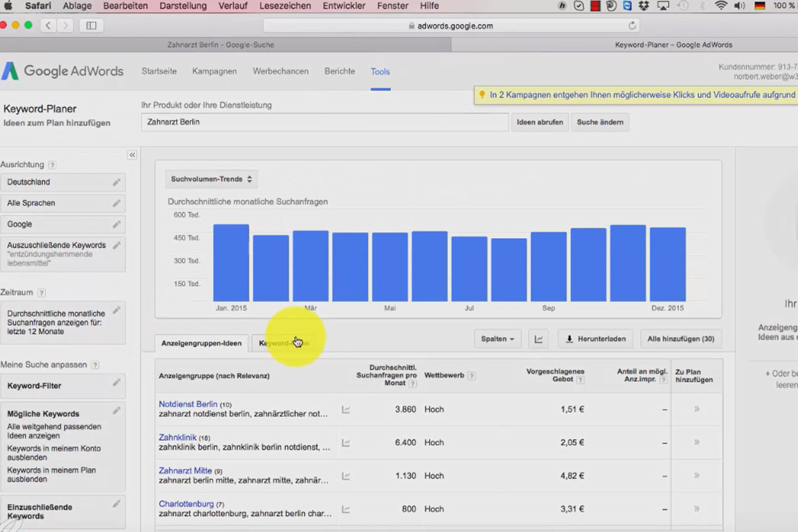This screenshot has height=532, width=798.
Task: Click the chart view icon next to Spalten
Action: (539, 339)
